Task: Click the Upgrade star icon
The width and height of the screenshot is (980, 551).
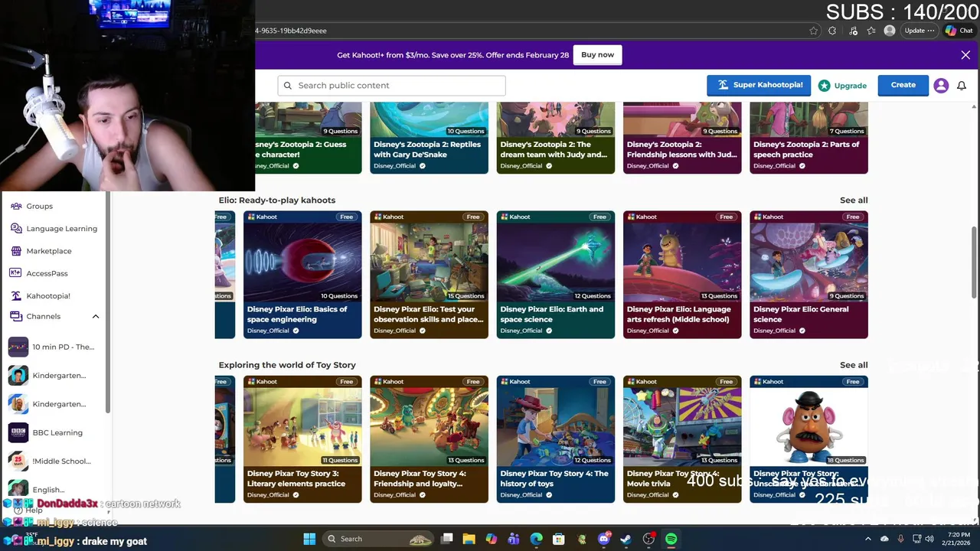Action: (x=824, y=86)
